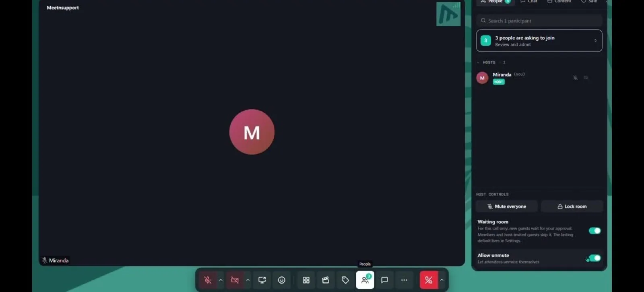Open the grid layout view button
The height and width of the screenshot is (292, 644).
[x=306, y=280]
